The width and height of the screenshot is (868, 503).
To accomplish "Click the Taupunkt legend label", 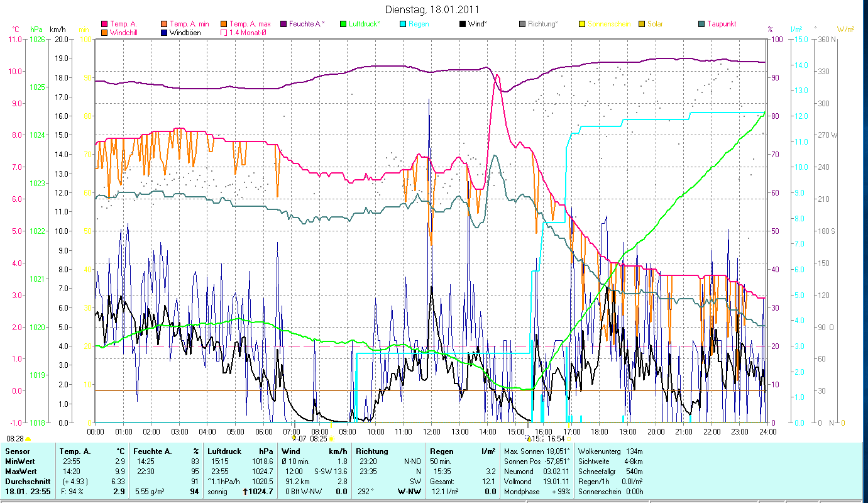I will [x=721, y=24].
